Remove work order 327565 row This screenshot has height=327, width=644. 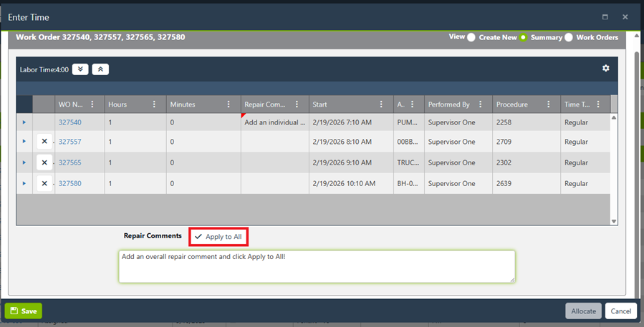44,162
